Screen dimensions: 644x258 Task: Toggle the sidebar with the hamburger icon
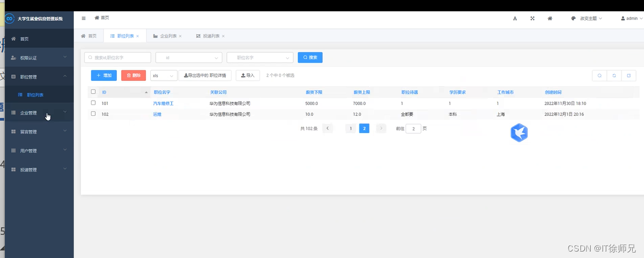pyautogui.click(x=84, y=18)
